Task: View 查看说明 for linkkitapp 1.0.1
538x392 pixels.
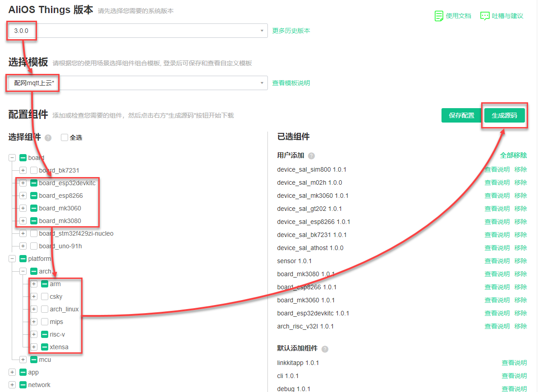Action: pyautogui.click(x=515, y=363)
